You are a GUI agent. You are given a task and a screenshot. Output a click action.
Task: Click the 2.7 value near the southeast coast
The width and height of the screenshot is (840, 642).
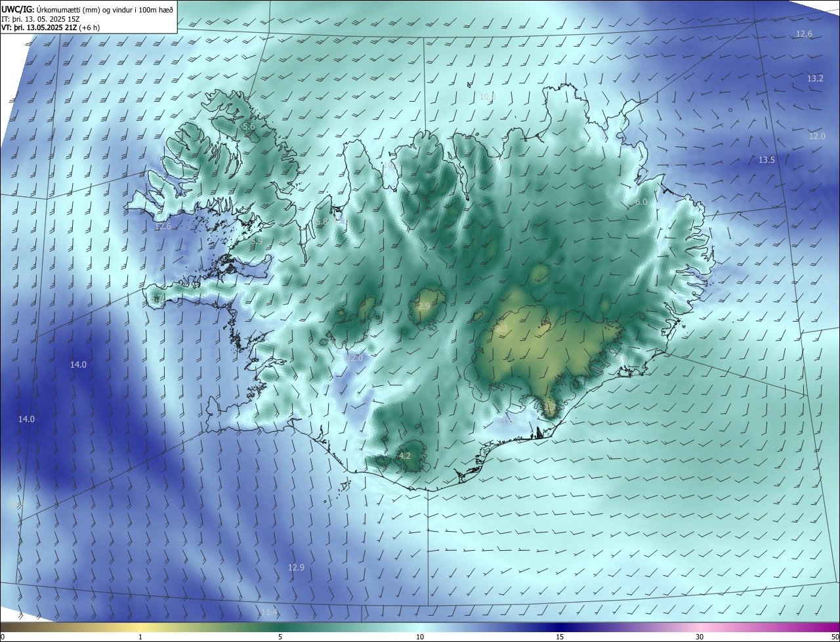click(x=550, y=408)
